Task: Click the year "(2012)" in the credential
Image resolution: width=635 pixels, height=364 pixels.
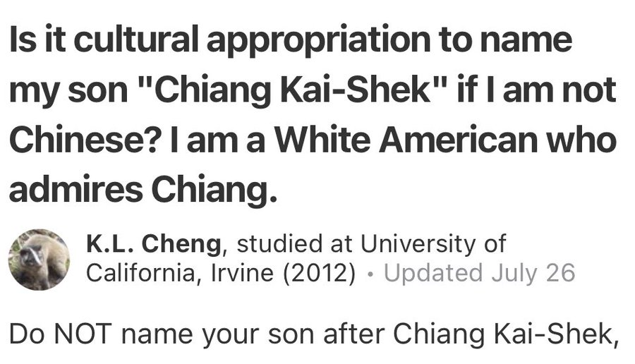Action: coord(322,273)
